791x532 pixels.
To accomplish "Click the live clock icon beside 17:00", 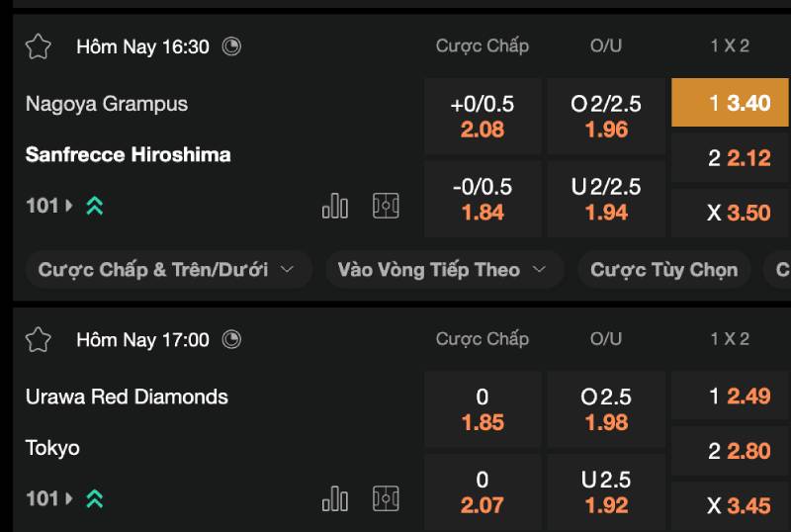I will 231,340.
